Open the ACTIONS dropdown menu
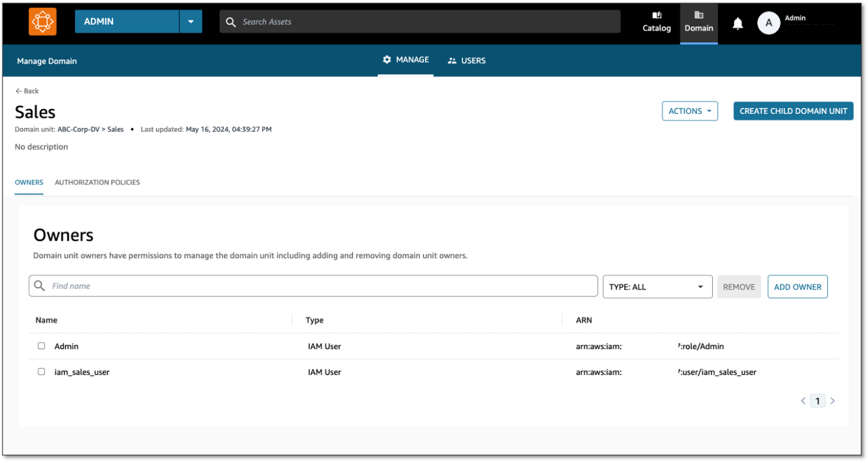868x463 pixels. 690,111
